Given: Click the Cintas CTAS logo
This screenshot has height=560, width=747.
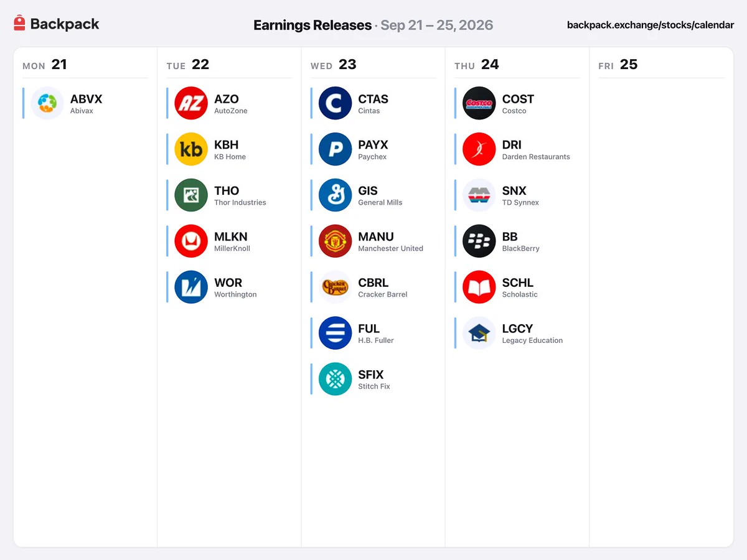Looking at the screenshot, I should tap(336, 103).
